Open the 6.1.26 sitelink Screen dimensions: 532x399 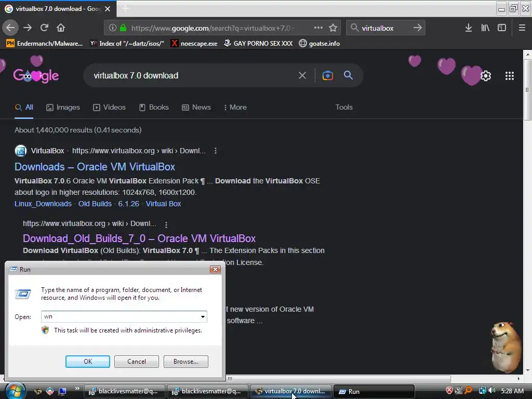coord(129,204)
